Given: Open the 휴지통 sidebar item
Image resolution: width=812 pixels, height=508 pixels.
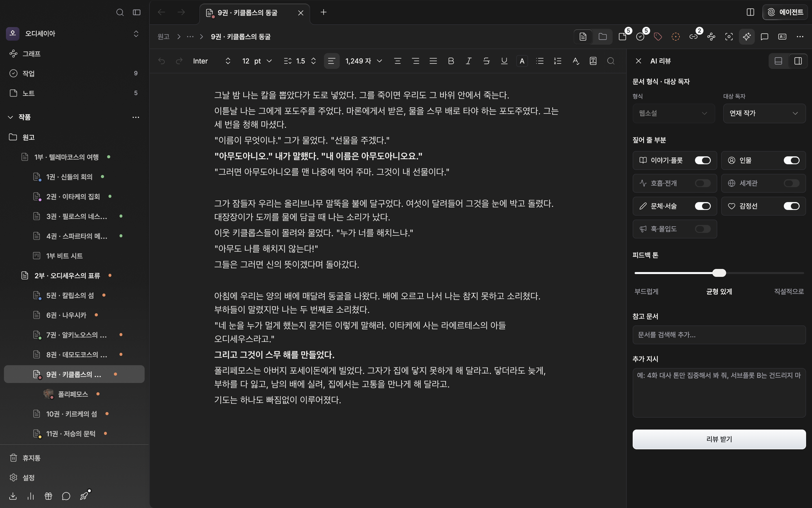Looking at the screenshot, I should pos(74,457).
